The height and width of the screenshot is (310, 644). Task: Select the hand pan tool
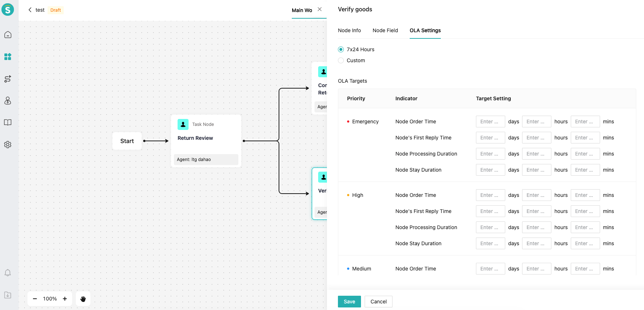[83, 299]
